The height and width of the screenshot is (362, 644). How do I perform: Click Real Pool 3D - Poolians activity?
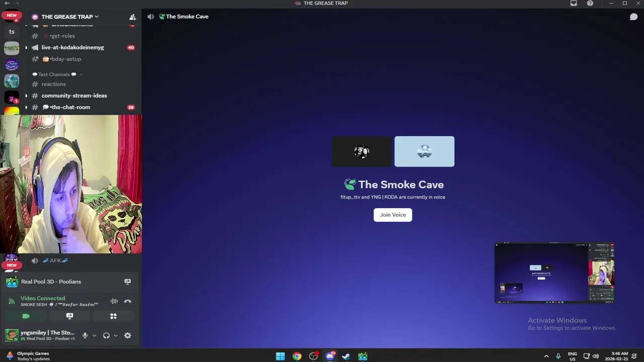pyautogui.click(x=51, y=282)
